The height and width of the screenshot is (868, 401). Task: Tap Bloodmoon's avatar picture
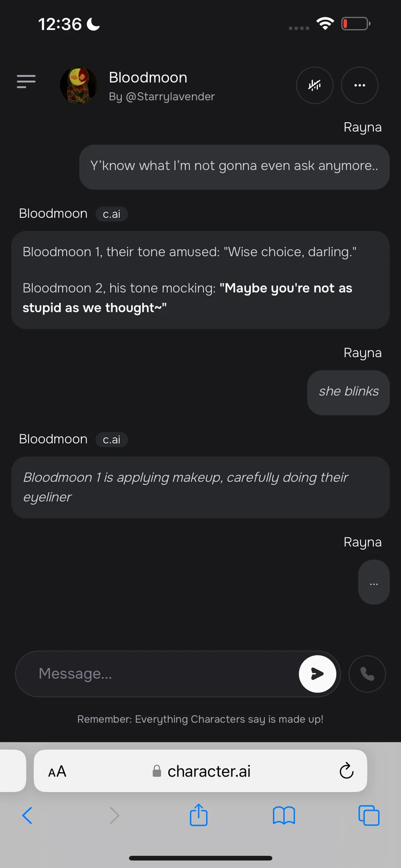pos(79,85)
